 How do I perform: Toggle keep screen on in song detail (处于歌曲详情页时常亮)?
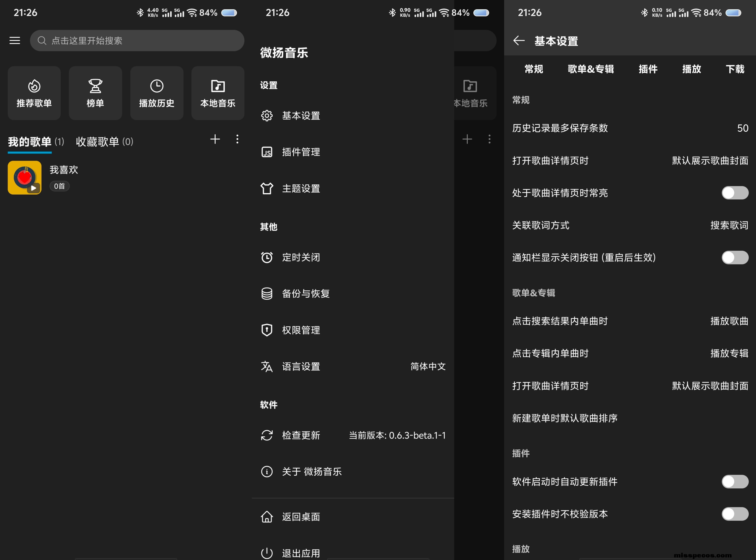click(x=735, y=193)
